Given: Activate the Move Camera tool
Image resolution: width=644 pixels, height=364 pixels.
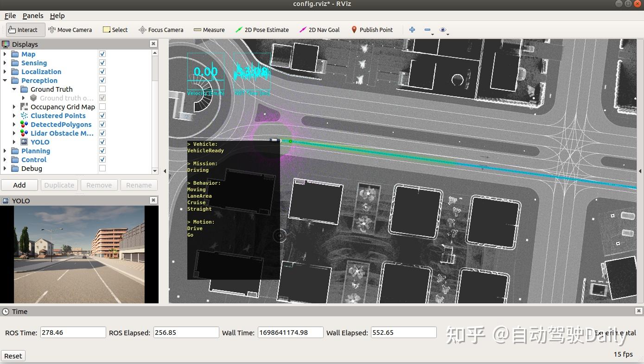Looking at the screenshot, I should [x=70, y=30].
